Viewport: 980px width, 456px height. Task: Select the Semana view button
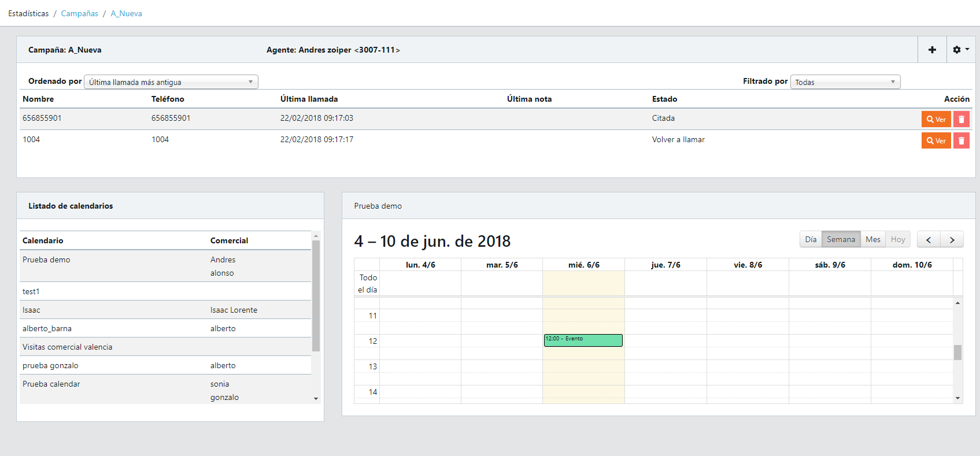point(841,239)
